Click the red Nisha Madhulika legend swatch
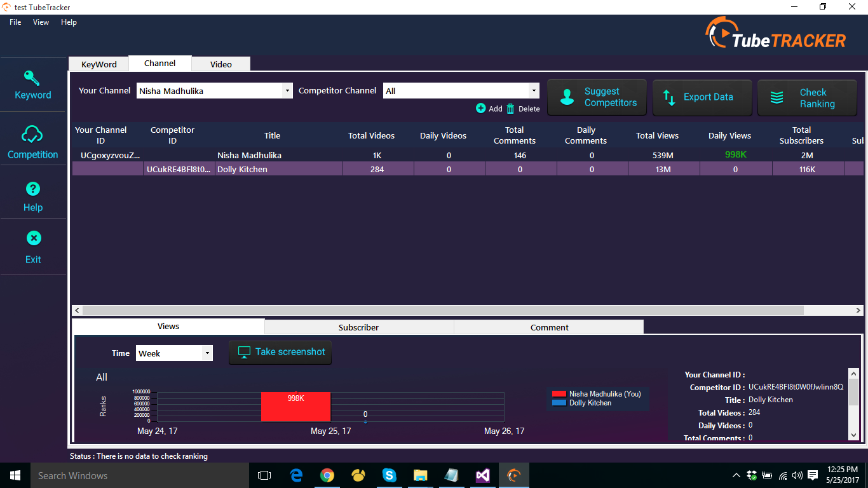 coord(559,394)
